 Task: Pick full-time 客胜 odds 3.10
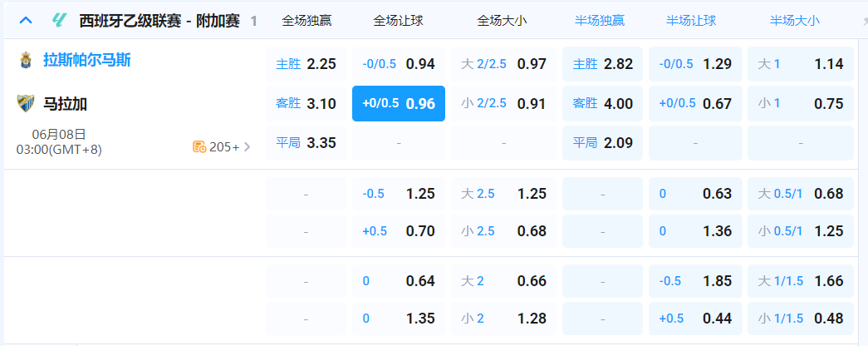pos(306,104)
